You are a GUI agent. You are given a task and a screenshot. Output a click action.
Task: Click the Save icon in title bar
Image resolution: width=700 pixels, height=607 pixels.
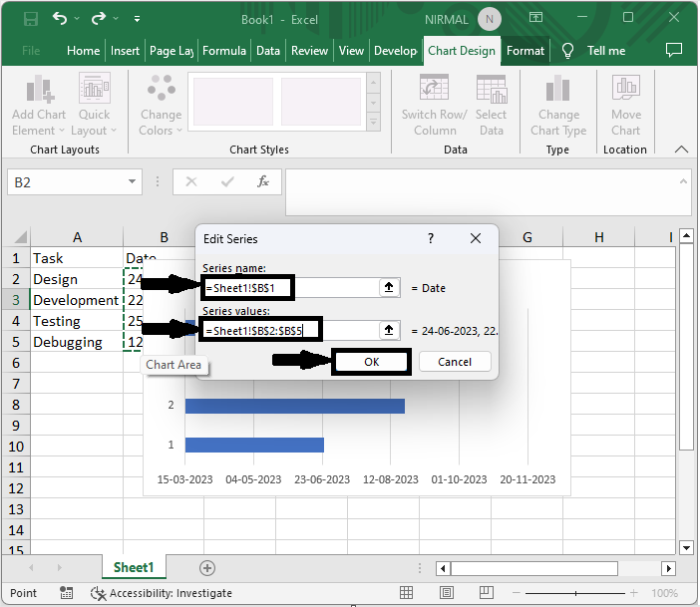point(31,18)
